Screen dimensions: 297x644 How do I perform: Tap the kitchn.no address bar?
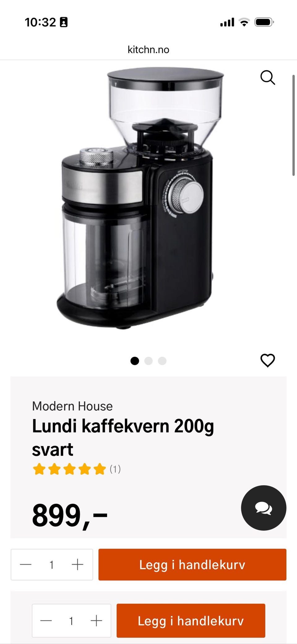pyautogui.click(x=148, y=50)
